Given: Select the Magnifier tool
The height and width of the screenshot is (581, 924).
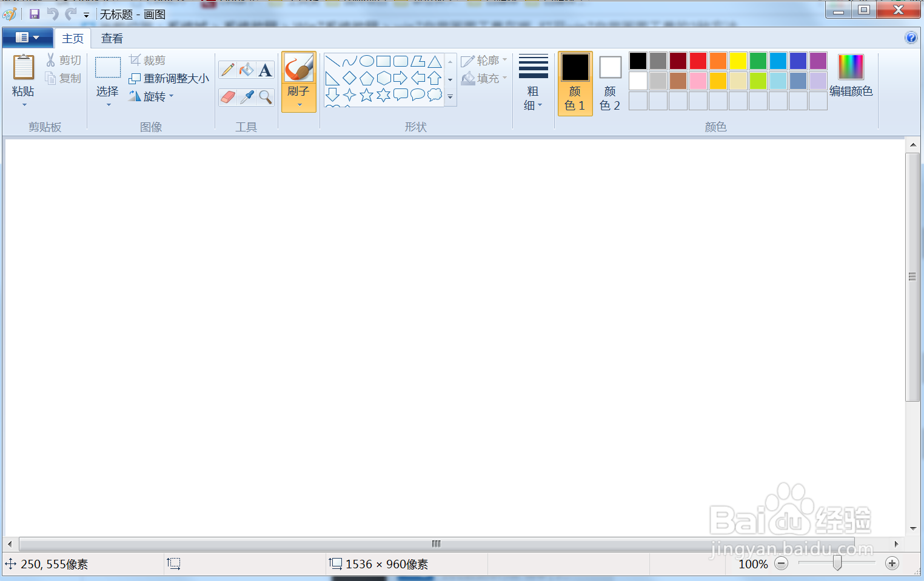Looking at the screenshot, I should 265,97.
